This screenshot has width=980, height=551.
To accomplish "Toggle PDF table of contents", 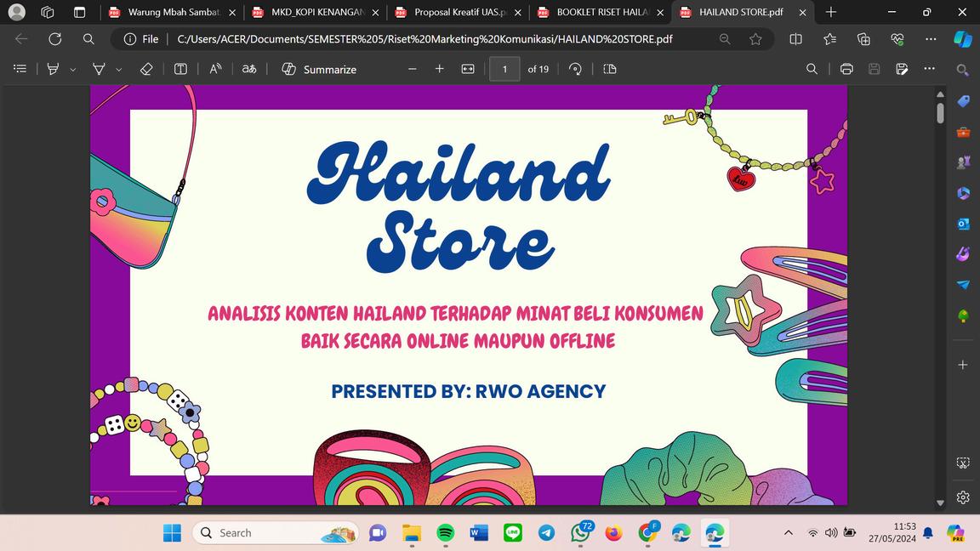I will [20, 69].
